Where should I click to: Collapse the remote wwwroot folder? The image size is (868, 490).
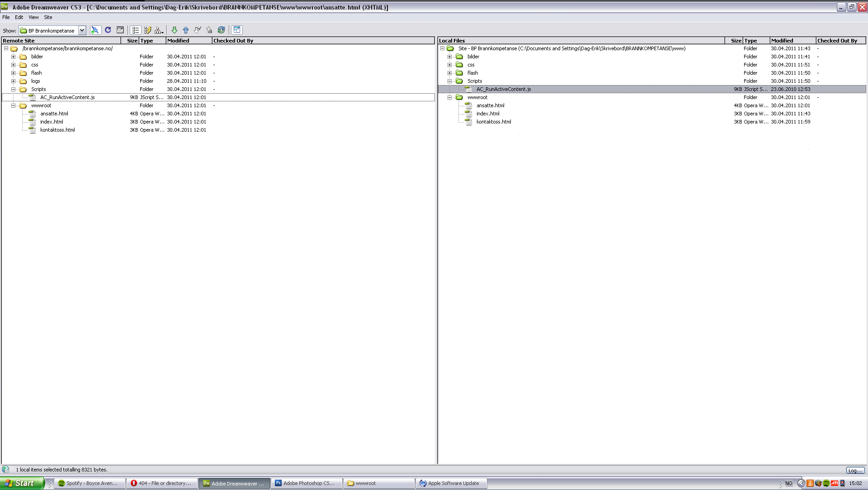(13, 105)
